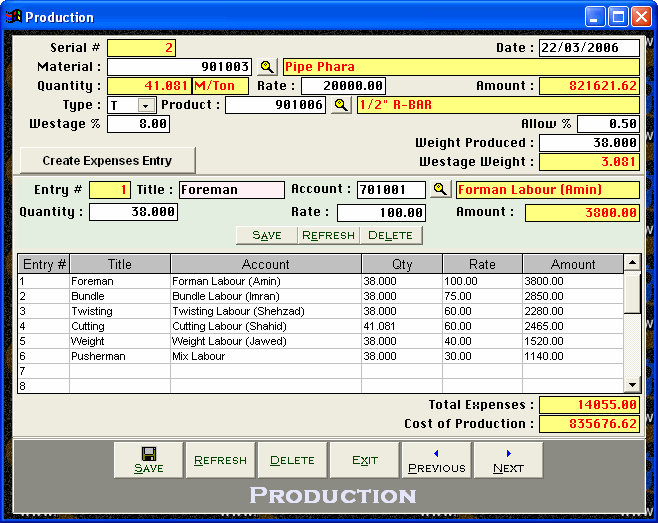Select the Mix Labour cell
The width and height of the screenshot is (658, 523).
(x=266, y=356)
